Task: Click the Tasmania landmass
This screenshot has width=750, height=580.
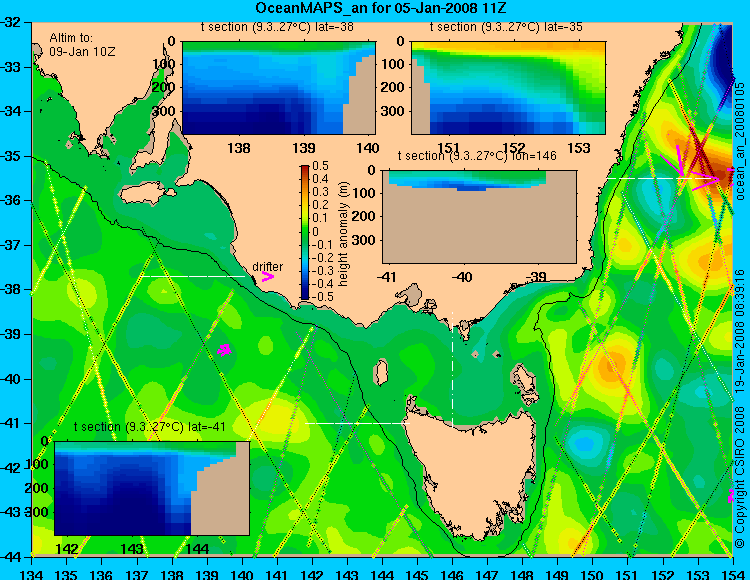Action: pyautogui.click(x=474, y=473)
